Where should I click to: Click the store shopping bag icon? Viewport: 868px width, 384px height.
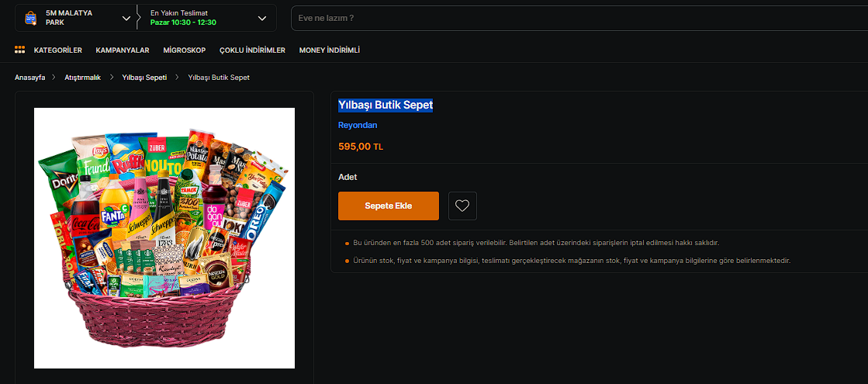coord(30,18)
